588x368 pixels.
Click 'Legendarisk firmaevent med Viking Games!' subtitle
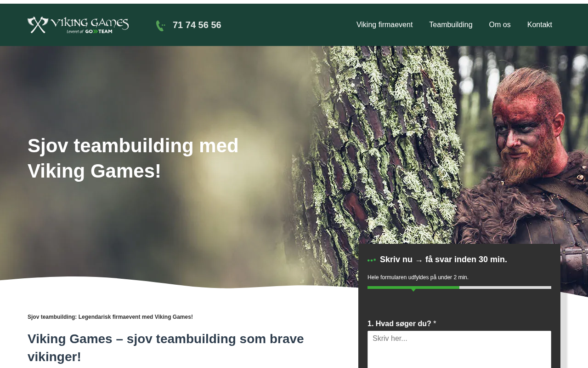tap(136, 317)
